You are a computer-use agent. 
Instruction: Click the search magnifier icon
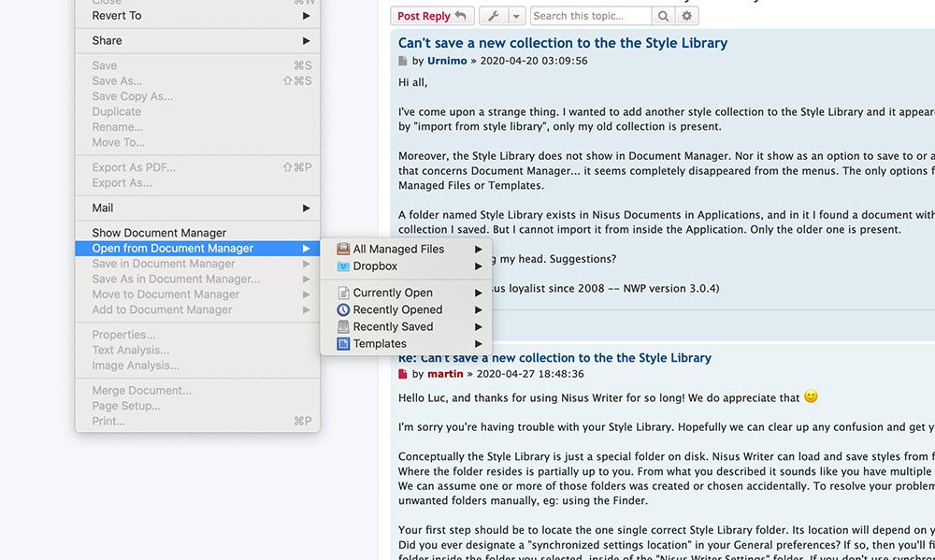pos(664,15)
